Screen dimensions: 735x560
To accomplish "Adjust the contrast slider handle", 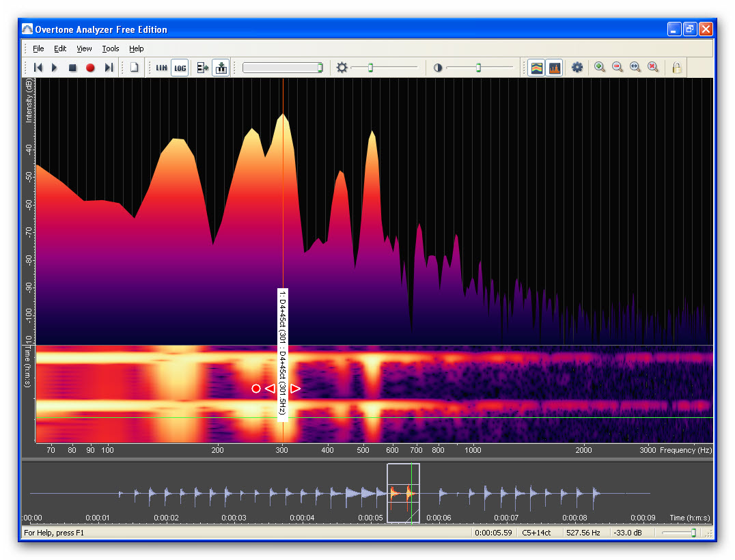I will tap(478, 68).
